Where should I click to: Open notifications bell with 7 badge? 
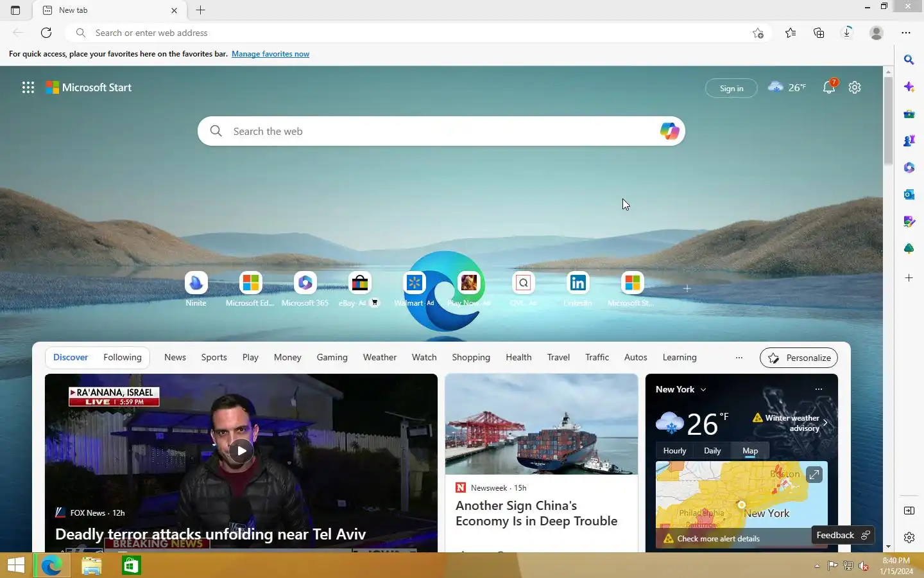829,87
